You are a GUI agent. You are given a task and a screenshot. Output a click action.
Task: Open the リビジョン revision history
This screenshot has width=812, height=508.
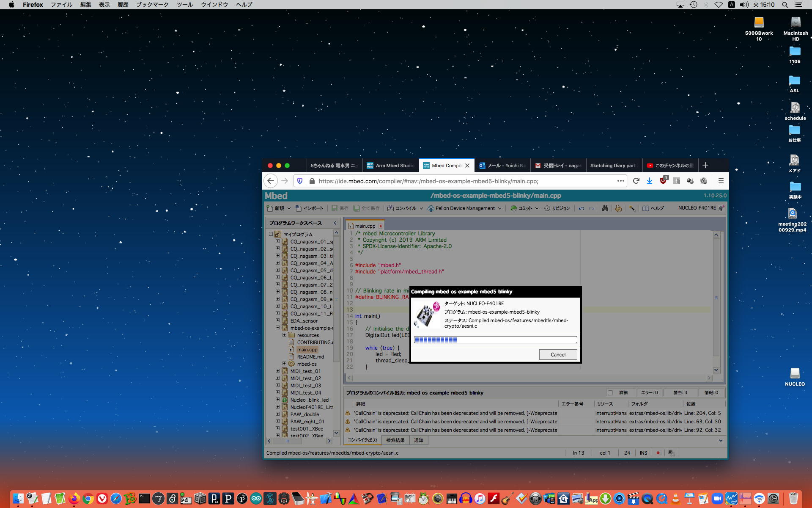(557, 208)
